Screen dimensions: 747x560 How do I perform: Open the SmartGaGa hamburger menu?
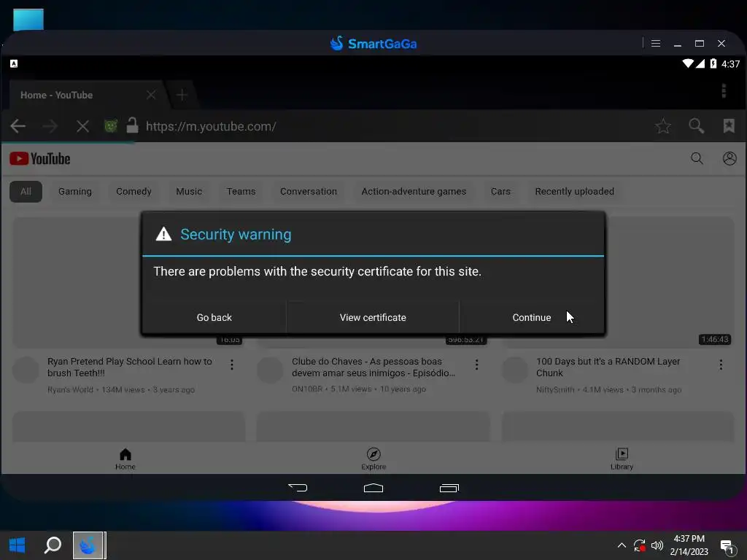pos(656,43)
